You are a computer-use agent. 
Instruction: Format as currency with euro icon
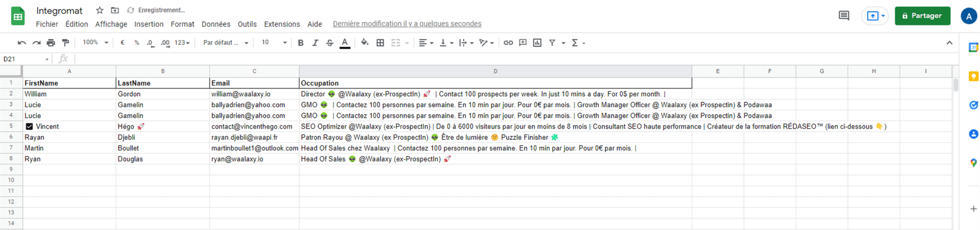122,43
